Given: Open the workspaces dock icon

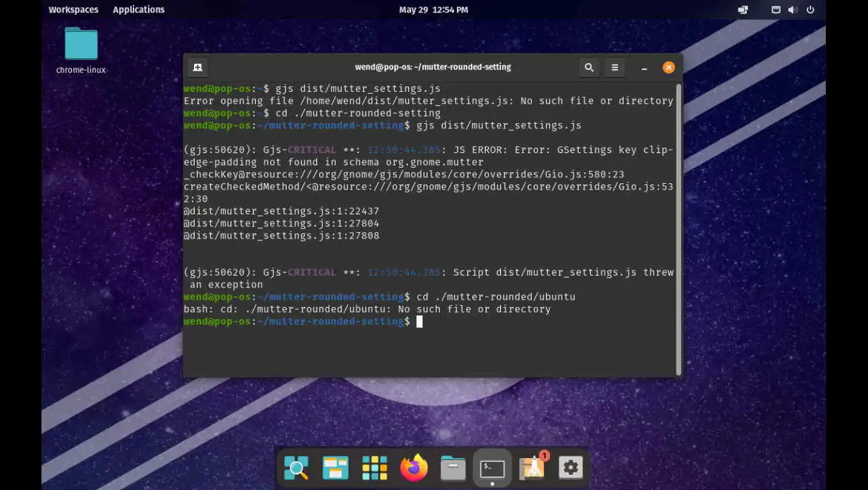Looking at the screenshot, I should click(x=335, y=468).
